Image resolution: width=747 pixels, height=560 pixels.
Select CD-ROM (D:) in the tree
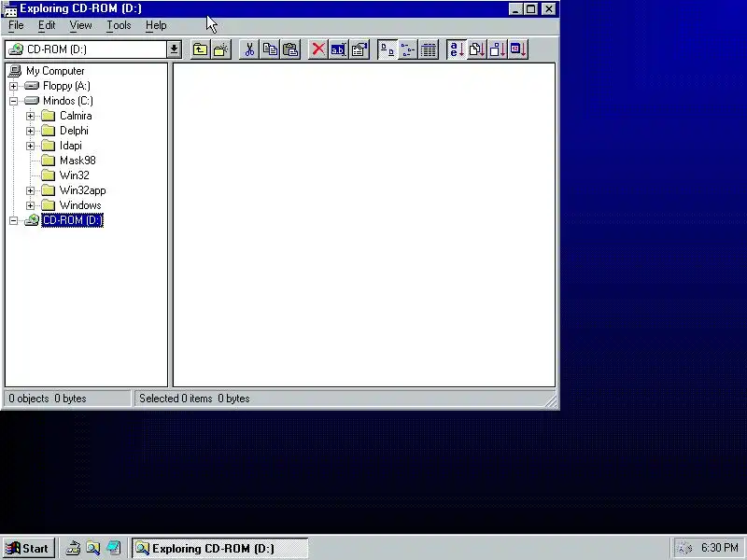(73, 220)
